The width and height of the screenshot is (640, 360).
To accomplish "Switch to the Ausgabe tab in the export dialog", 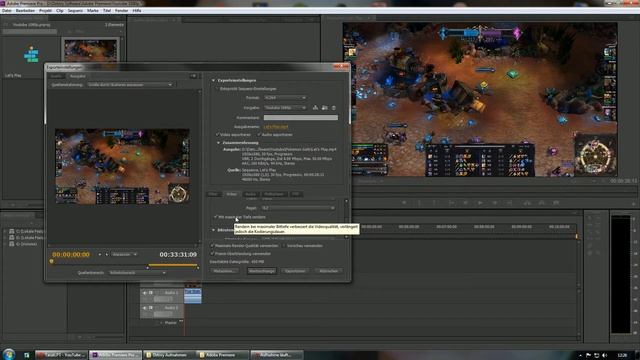I will (77, 76).
